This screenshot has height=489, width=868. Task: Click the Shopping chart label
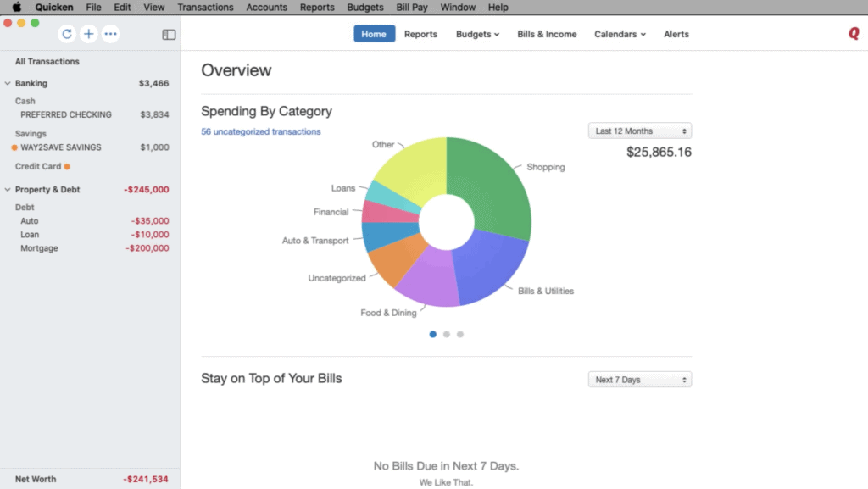click(x=546, y=167)
